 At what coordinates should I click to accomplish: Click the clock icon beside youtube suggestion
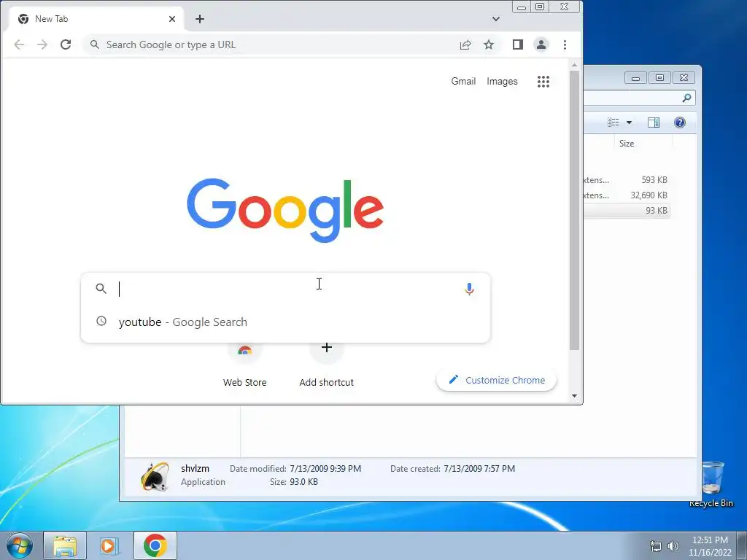101,321
